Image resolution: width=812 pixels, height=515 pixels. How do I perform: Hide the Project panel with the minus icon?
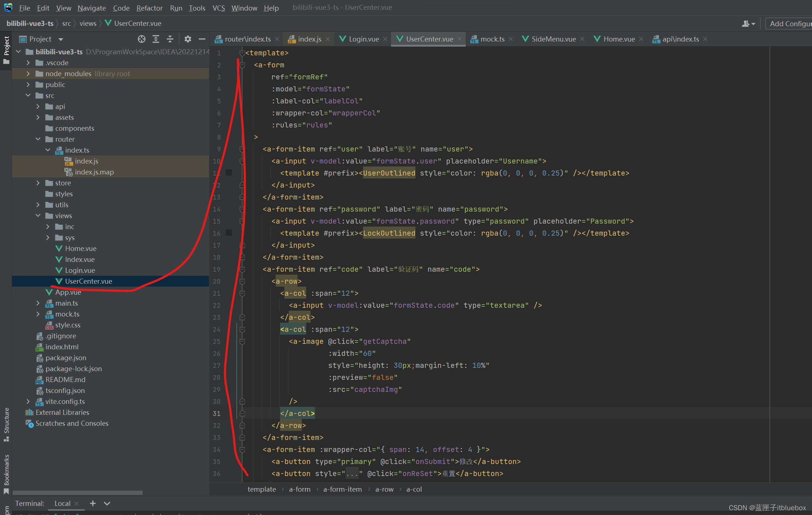pyautogui.click(x=202, y=39)
